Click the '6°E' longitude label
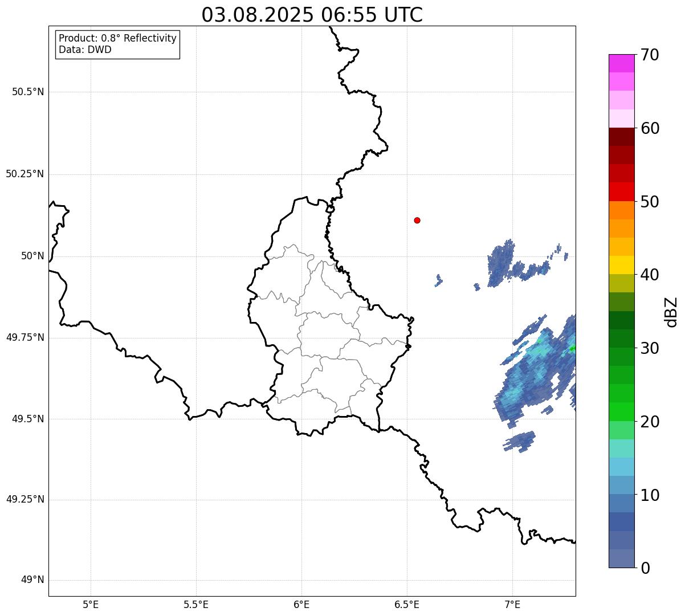 301,604
